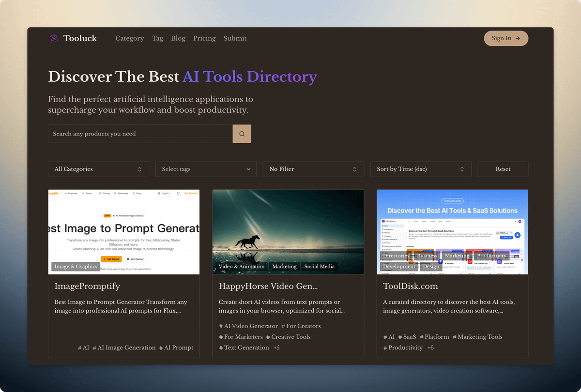The height and width of the screenshot is (392, 581).
Task: Open the Pricing nav link
Action: coord(204,38)
